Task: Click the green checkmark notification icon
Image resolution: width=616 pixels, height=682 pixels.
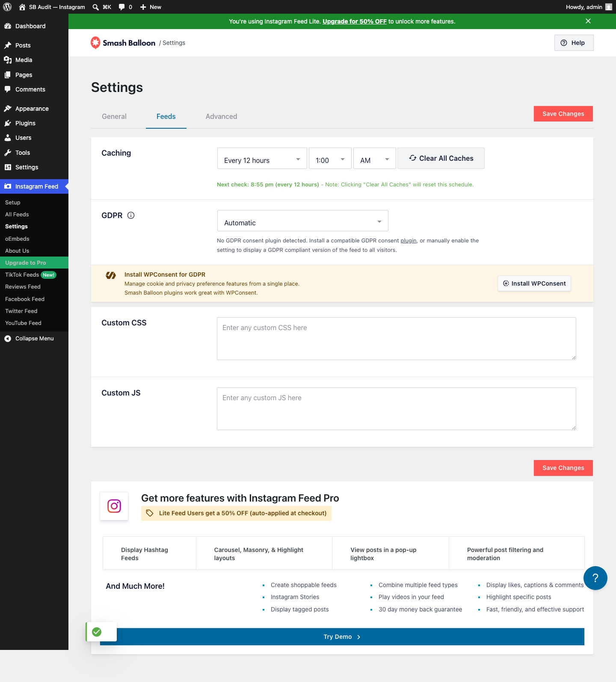Action: tap(97, 632)
